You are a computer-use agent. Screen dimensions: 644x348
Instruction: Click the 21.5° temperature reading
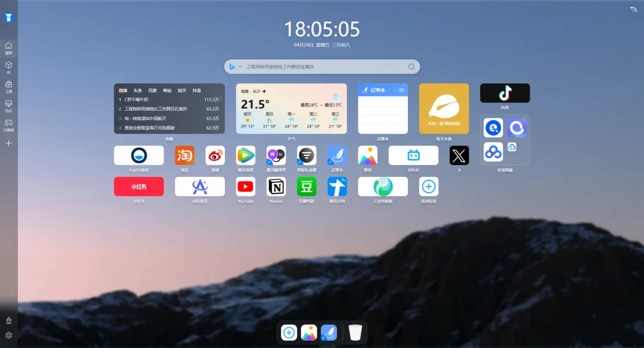click(255, 104)
